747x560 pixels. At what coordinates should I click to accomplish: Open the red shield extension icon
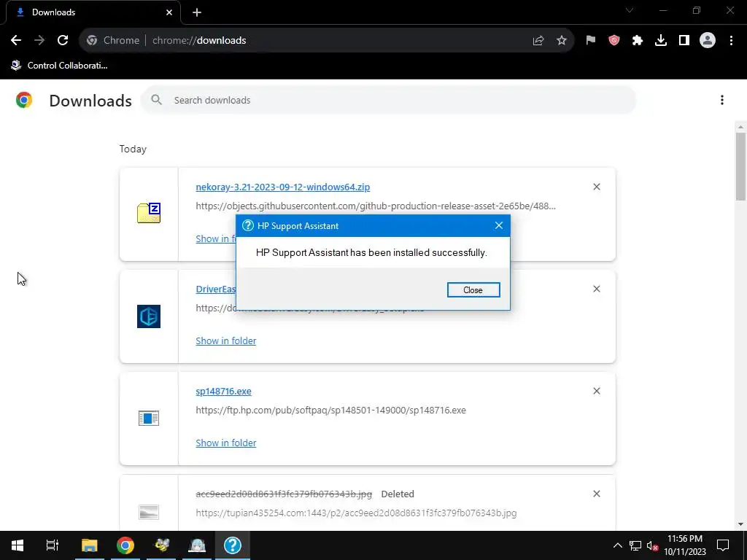pyautogui.click(x=614, y=41)
